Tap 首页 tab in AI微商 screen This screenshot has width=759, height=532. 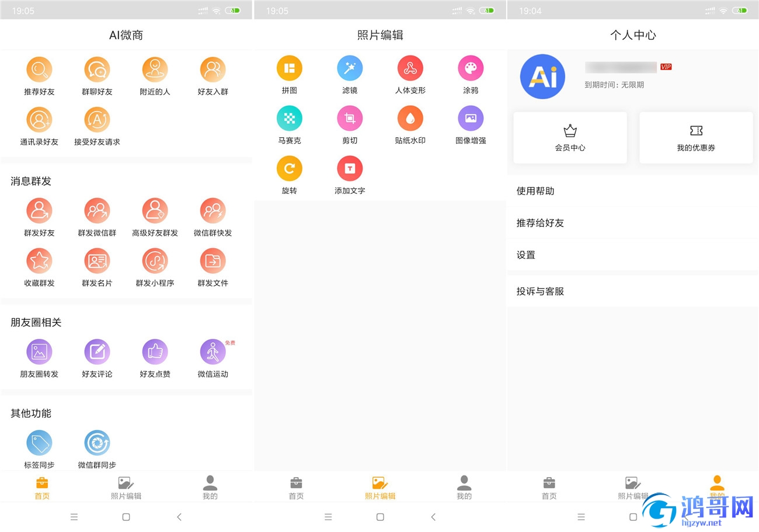(42, 488)
